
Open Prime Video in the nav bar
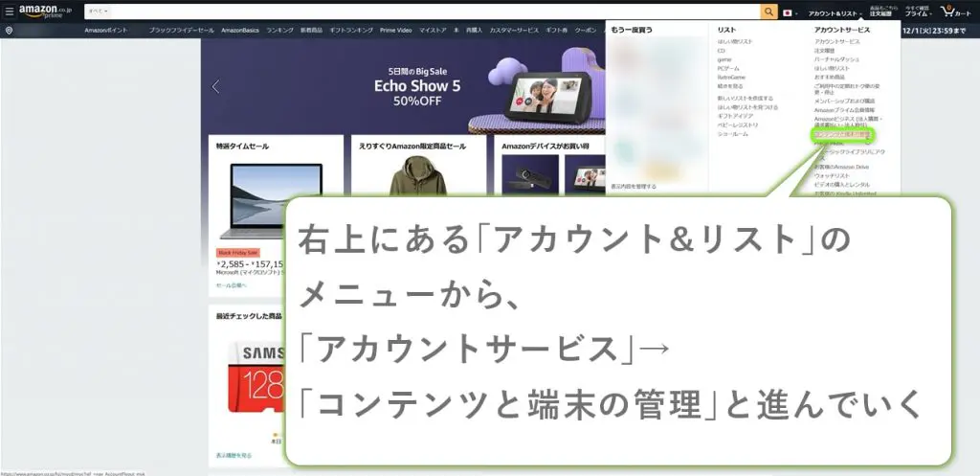[395, 30]
